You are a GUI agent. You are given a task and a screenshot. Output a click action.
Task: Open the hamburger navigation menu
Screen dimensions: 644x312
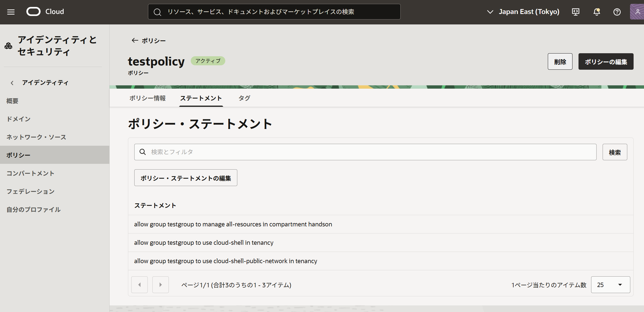(11, 12)
